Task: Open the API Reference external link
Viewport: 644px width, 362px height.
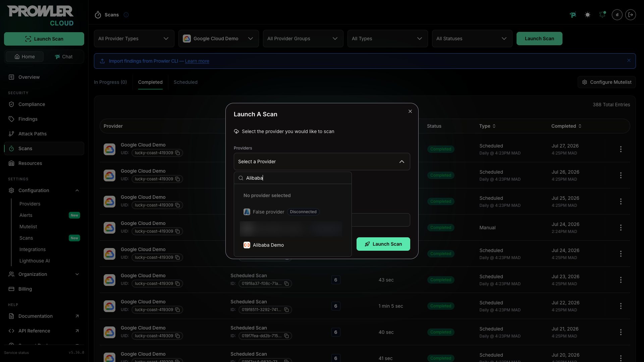Action: click(x=44, y=331)
